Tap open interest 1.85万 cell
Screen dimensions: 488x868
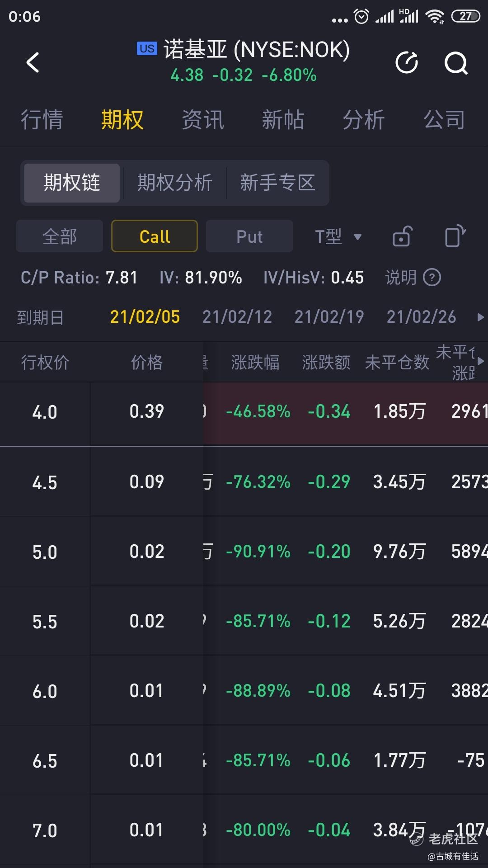(399, 411)
